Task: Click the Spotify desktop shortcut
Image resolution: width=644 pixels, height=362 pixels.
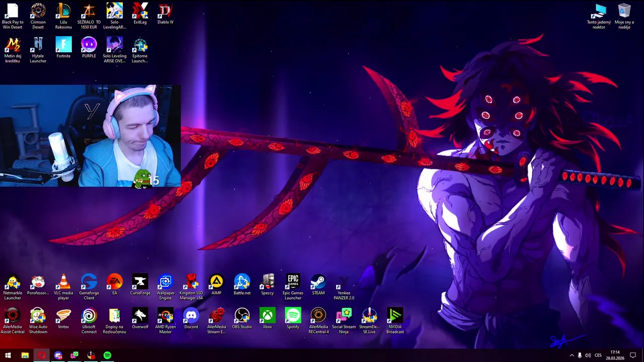Action: [x=293, y=318]
